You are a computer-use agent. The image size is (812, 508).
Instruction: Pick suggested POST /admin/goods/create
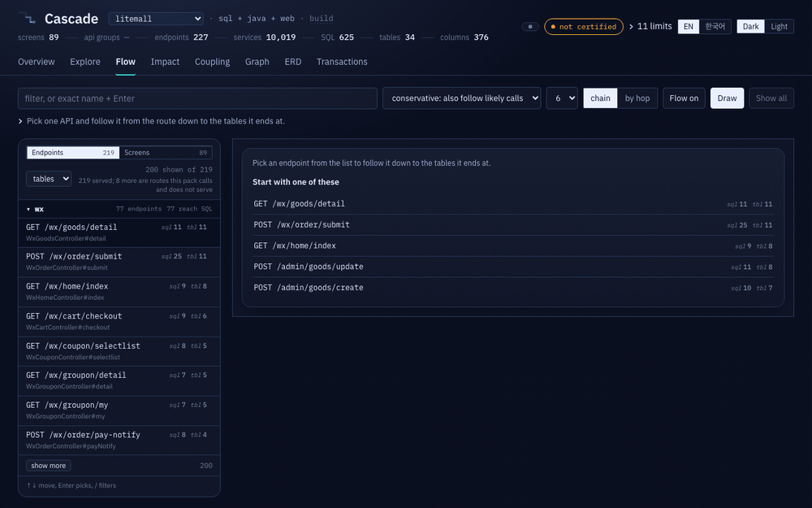tap(512, 288)
